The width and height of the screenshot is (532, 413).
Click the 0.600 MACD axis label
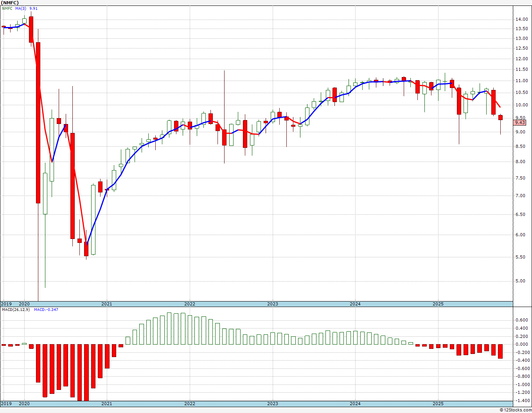click(521, 320)
